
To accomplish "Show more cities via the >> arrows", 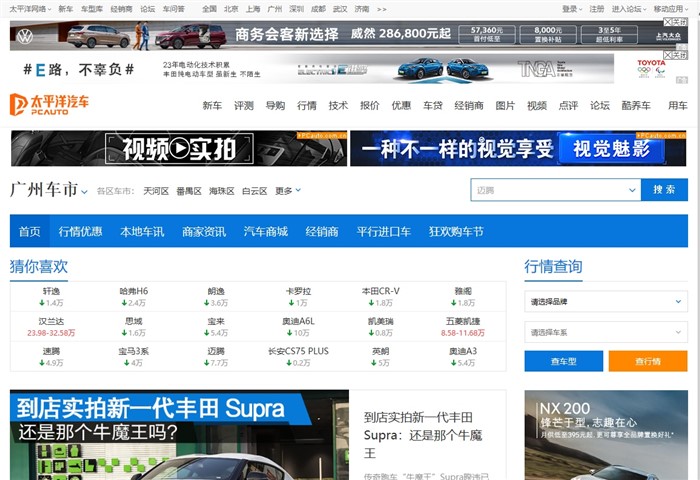I will pyautogui.click(x=382, y=9).
